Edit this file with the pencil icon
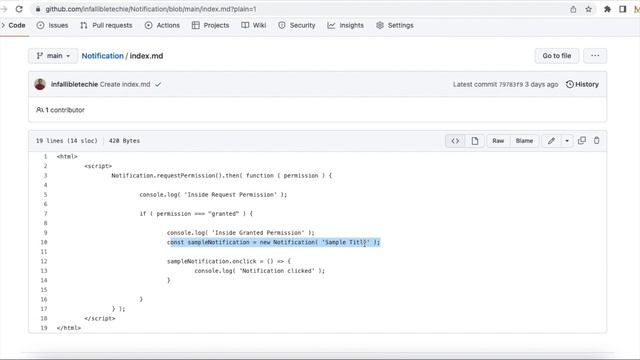640x360 pixels. (x=551, y=141)
